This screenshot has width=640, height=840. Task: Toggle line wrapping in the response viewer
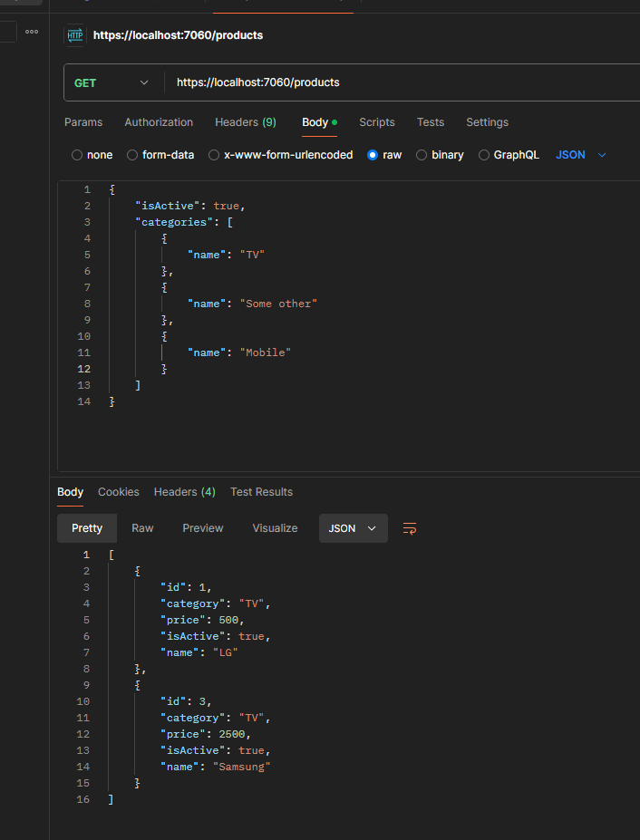[409, 527]
